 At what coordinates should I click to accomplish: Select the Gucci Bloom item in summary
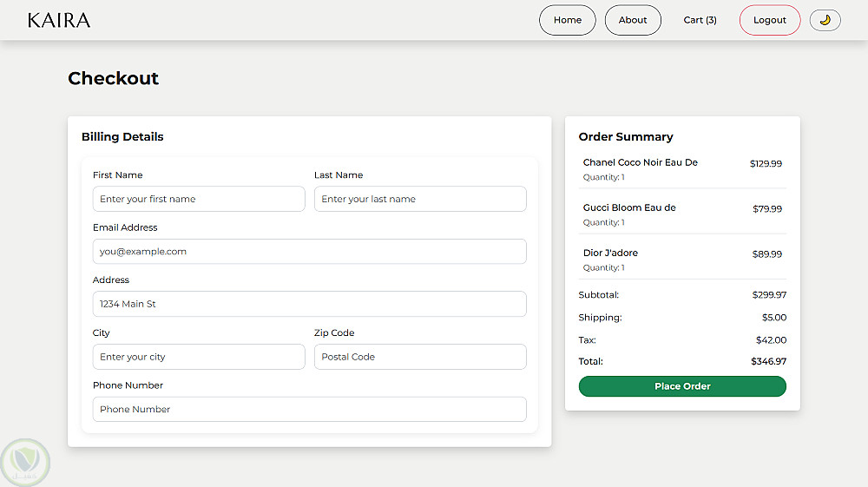click(x=629, y=207)
